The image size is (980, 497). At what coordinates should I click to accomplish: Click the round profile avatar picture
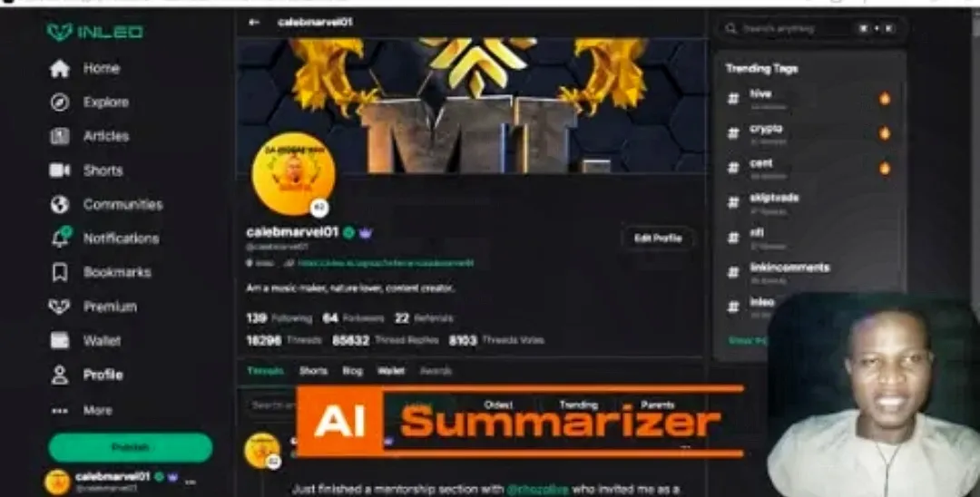click(294, 174)
